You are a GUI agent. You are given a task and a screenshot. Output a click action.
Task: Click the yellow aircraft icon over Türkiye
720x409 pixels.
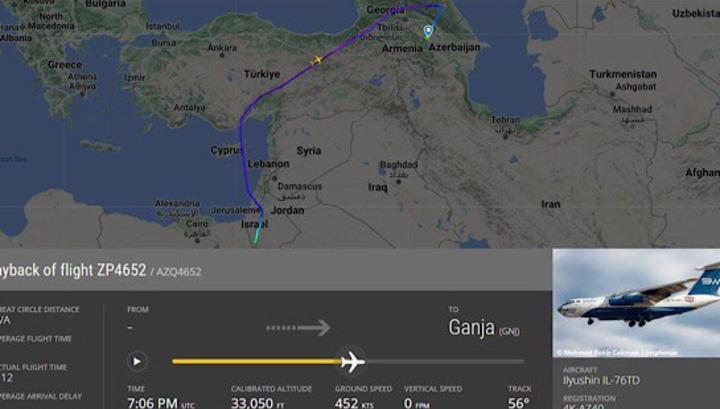(x=316, y=60)
